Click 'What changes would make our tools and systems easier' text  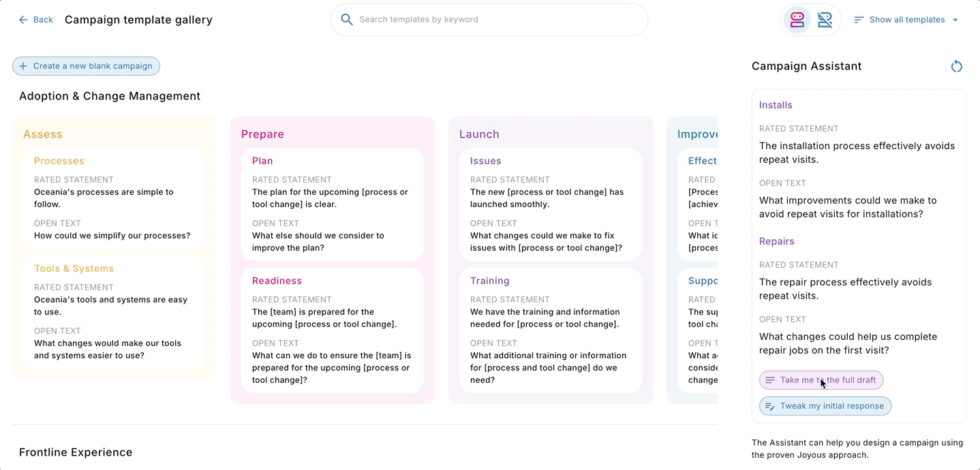click(x=108, y=349)
